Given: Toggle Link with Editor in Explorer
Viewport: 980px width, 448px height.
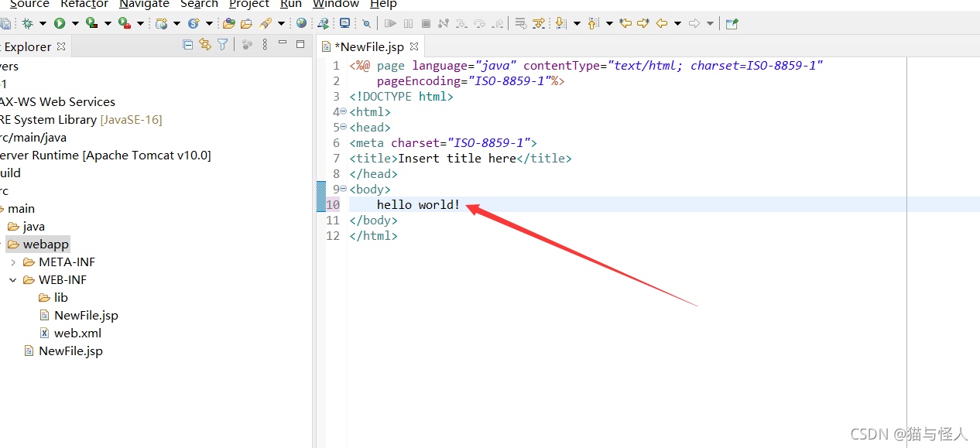Looking at the screenshot, I should pos(205,45).
